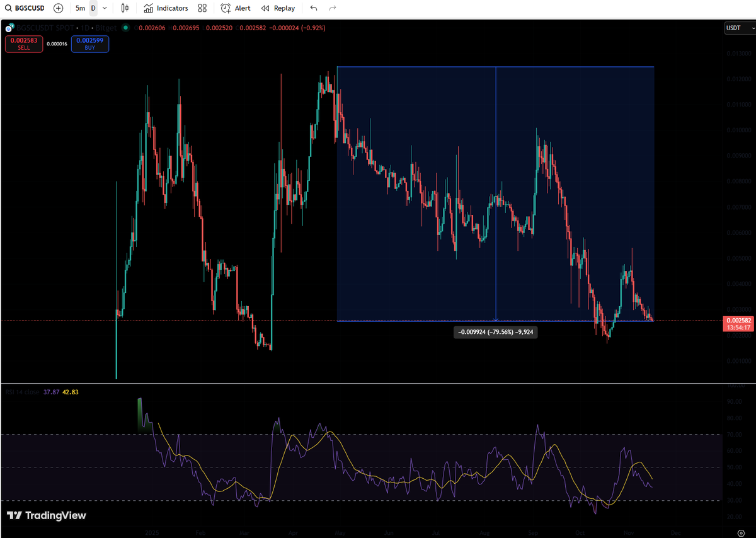Click the BGSC coin logo icon
Viewport: 756px width, 538px height.
[9, 28]
